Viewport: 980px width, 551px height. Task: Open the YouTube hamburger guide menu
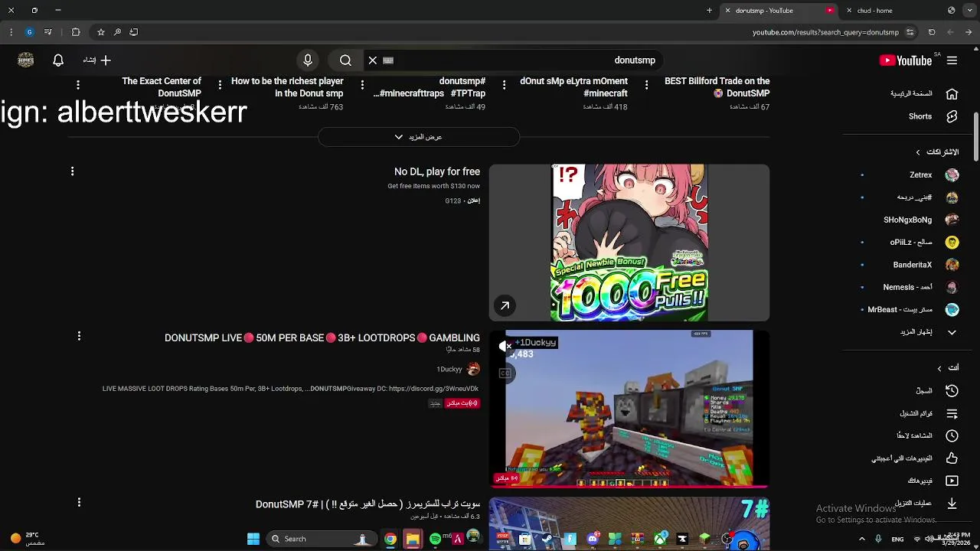coord(952,60)
